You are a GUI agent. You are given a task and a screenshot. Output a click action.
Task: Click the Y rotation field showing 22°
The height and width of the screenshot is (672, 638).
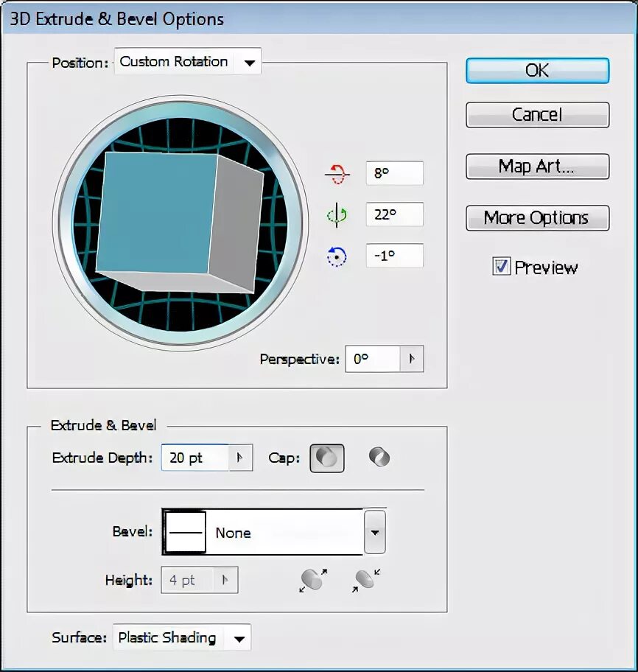(395, 214)
